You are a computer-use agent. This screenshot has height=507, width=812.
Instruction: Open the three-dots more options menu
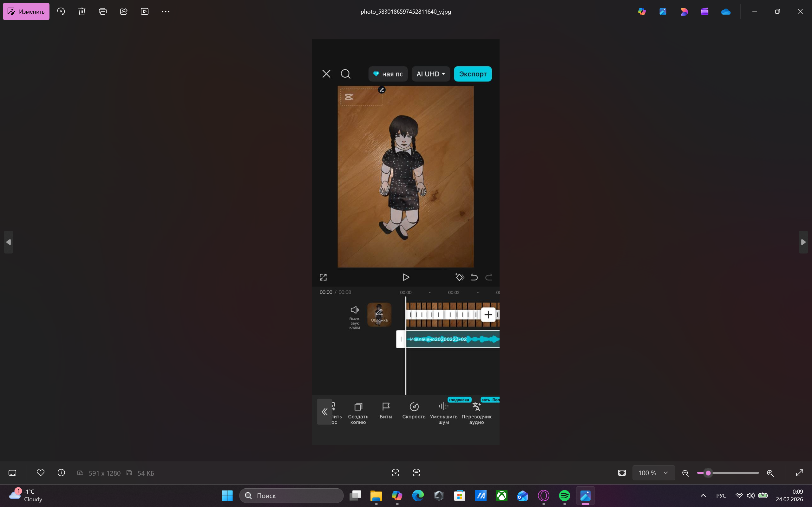pyautogui.click(x=166, y=11)
